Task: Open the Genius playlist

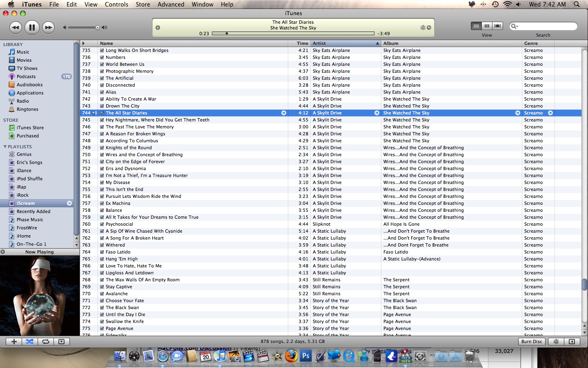Action: (x=24, y=154)
